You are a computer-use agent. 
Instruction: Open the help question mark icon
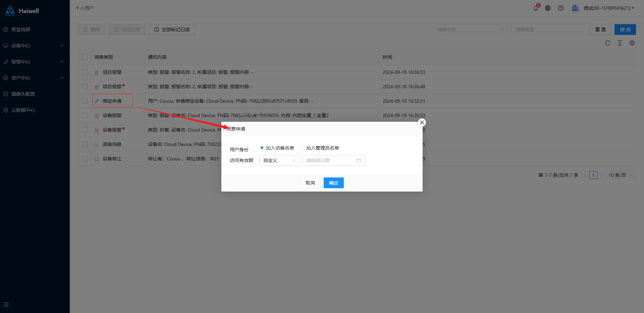pyautogui.click(x=561, y=8)
